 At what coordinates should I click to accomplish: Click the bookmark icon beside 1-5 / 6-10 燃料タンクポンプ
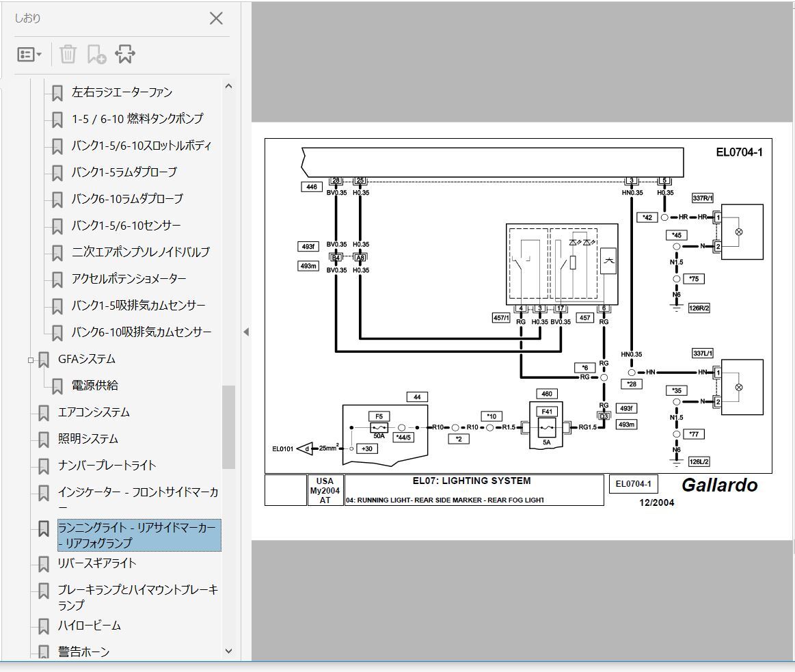[57, 120]
